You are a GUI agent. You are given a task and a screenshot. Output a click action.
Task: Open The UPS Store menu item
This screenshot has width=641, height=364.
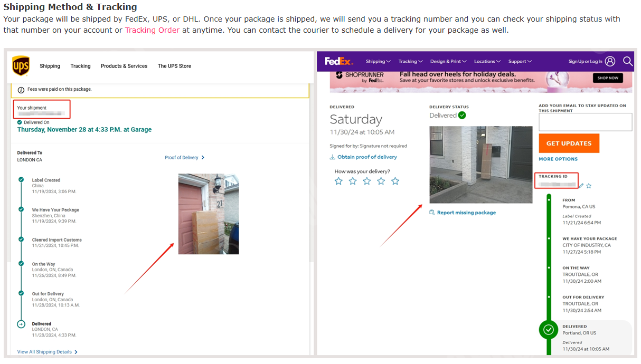pyautogui.click(x=174, y=66)
